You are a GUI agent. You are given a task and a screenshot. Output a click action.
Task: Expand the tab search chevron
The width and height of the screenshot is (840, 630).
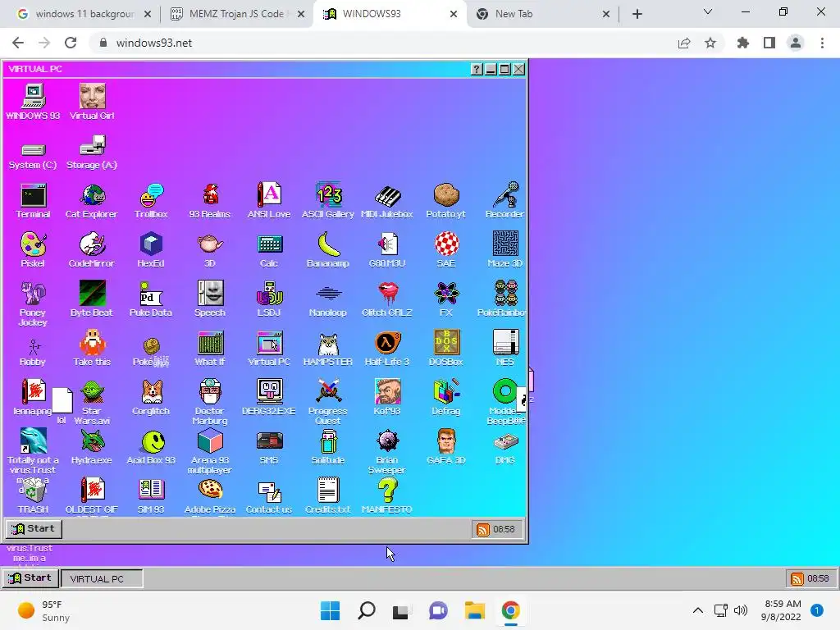708,11
